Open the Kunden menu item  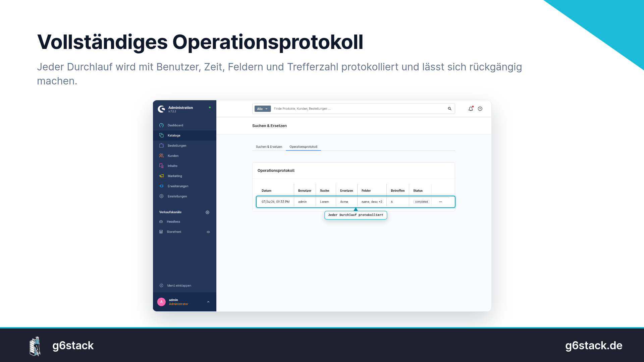click(x=184, y=156)
